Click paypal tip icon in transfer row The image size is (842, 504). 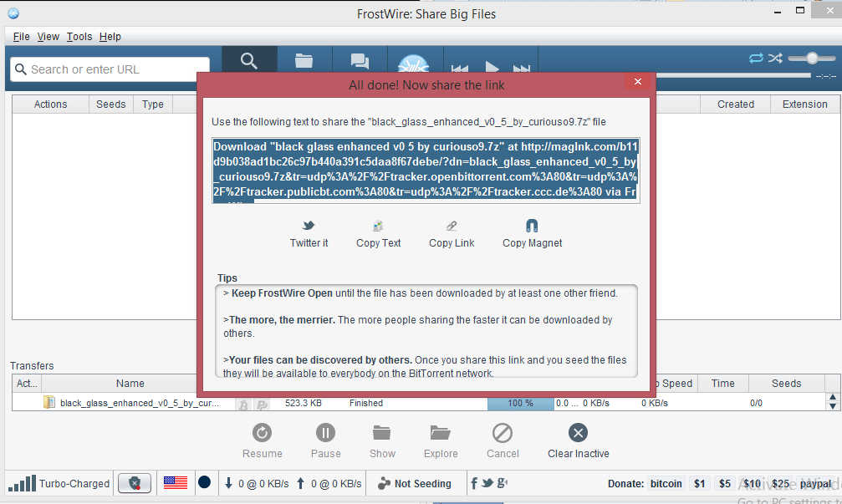pos(262,405)
